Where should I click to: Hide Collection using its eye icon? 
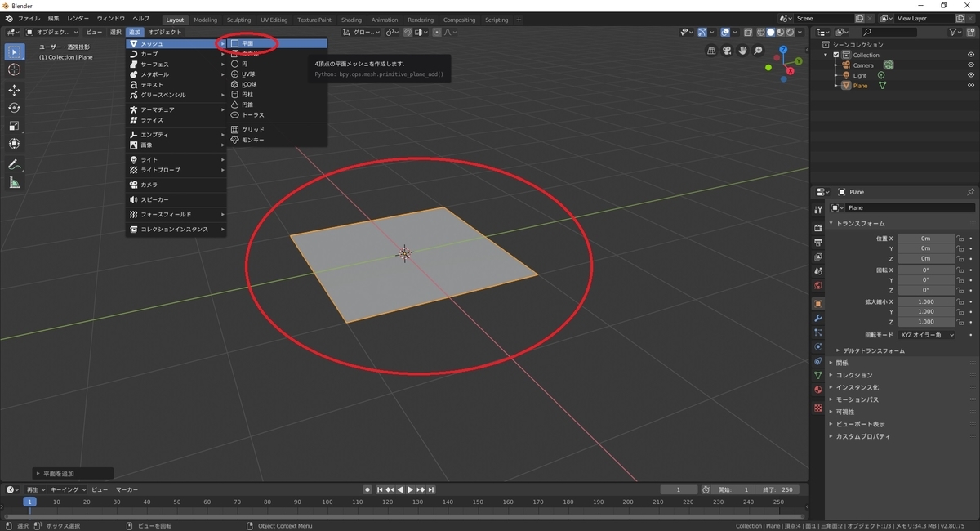[971, 55]
